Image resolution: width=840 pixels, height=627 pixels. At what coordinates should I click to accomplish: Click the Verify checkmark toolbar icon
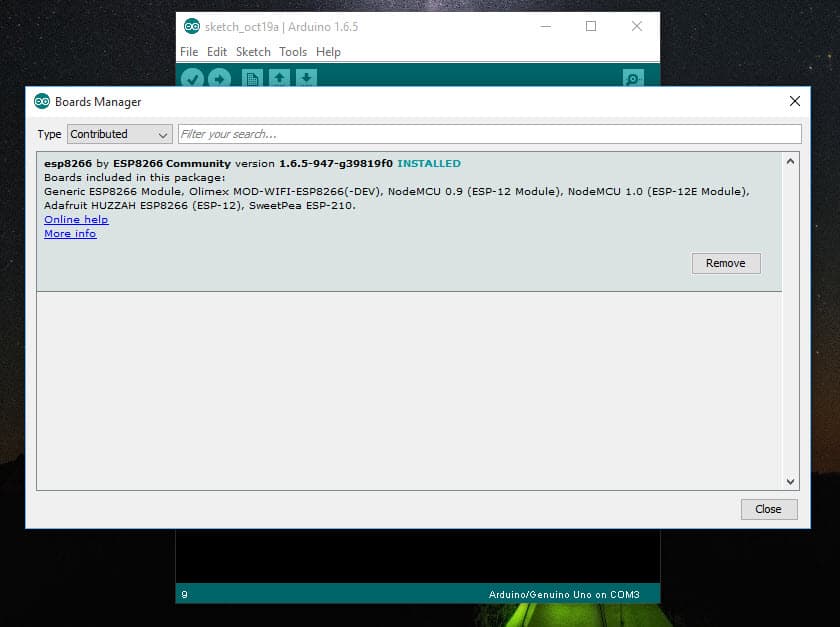pyautogui.click(x=193, y=79)
